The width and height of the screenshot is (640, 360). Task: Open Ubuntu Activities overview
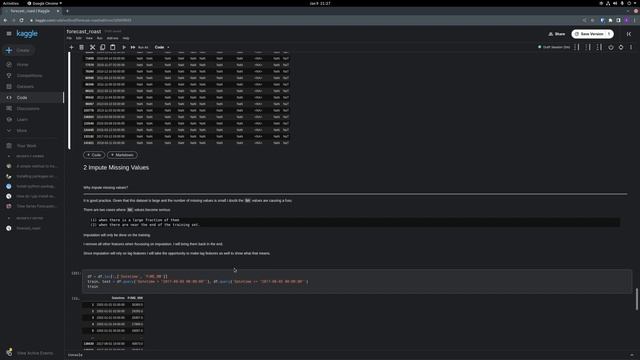tap(11, 3)
